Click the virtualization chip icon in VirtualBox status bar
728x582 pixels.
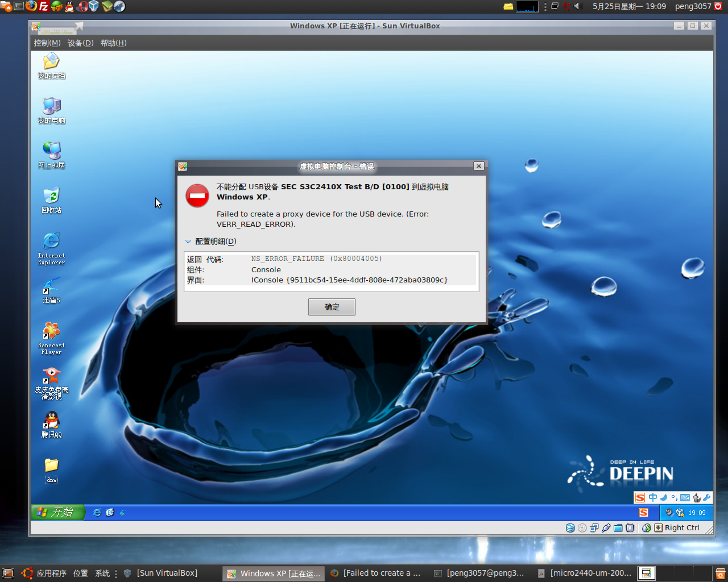point(630,528)
